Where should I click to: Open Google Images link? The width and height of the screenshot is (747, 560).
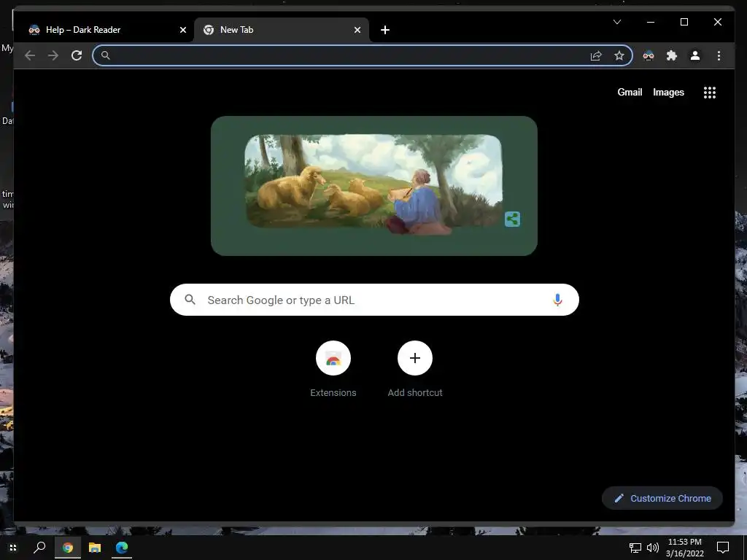click(x=668, y=93)
